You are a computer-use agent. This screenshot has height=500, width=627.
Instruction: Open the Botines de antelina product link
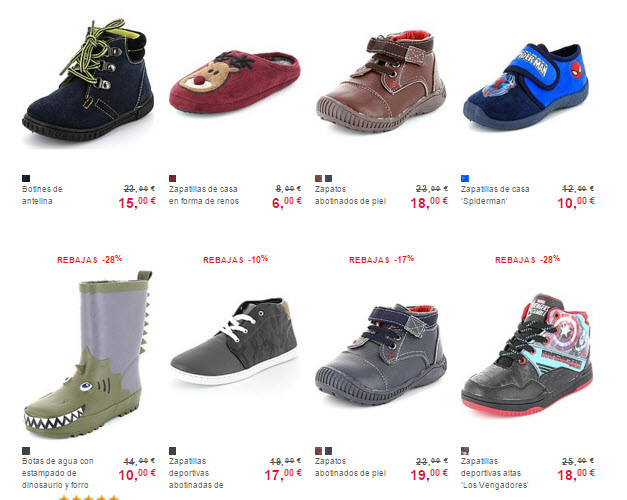(x=42, y=195)
